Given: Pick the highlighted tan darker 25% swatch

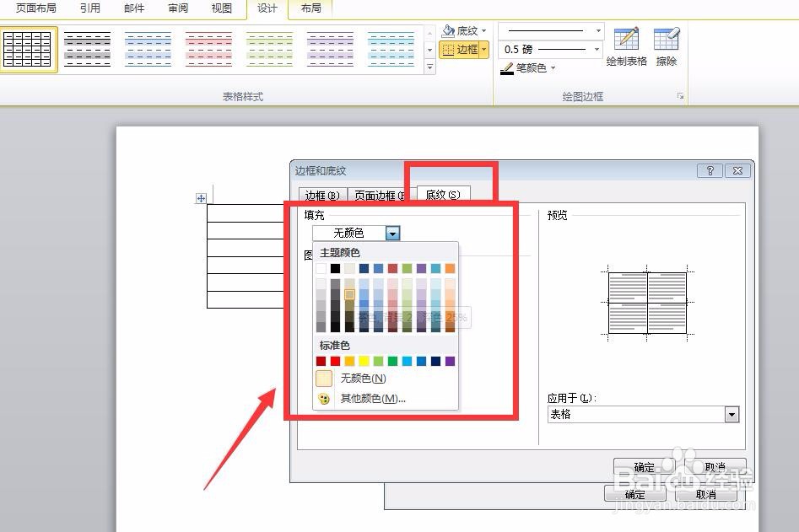Looking at the screenshot, I should click(349, 295).
